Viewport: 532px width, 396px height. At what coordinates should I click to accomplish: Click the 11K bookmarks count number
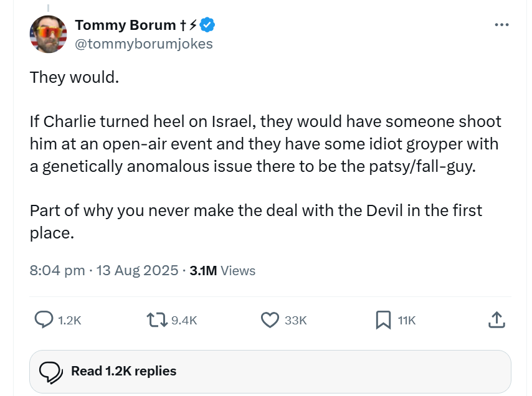tap(407, 321)
